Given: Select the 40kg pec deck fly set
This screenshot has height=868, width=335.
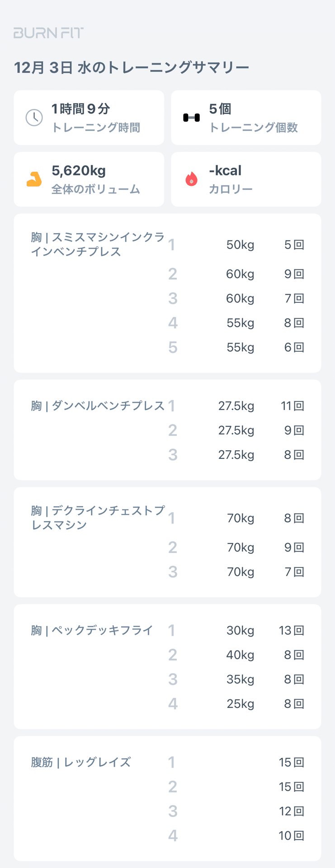Looking at the screenshot, I should 240,655.
